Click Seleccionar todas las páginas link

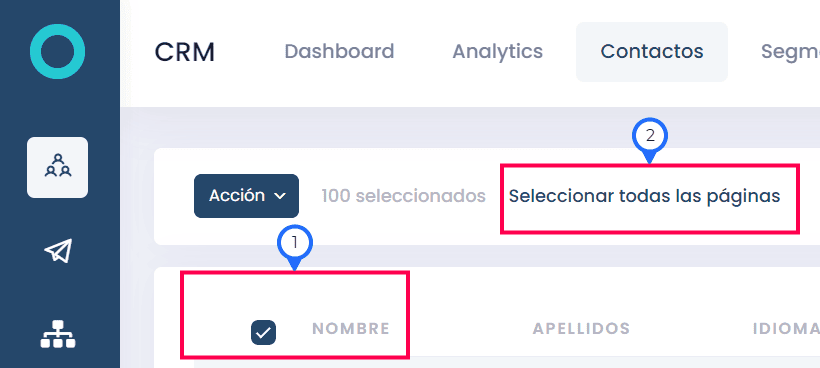coord(644,196)
